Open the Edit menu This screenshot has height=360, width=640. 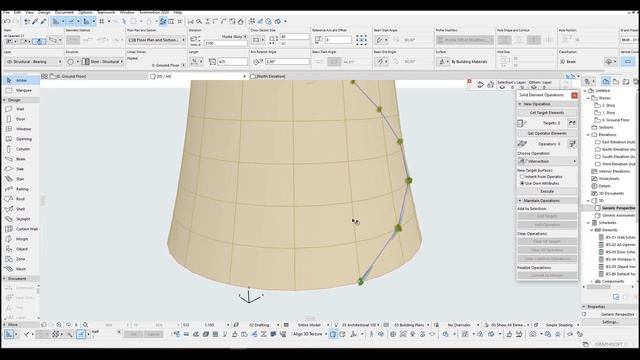coord(18,13)
